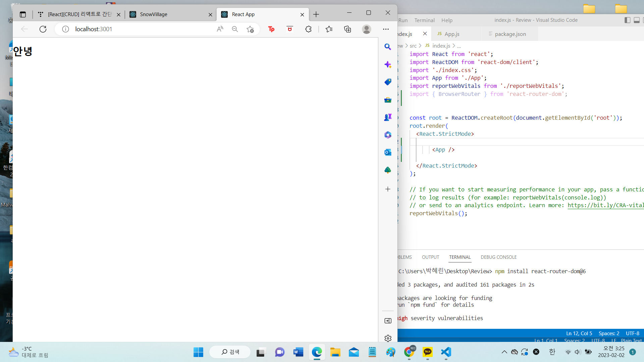This screenshot has width=644, height=362.
Task: Click the taskbar search box
Action: pos(230,352)
